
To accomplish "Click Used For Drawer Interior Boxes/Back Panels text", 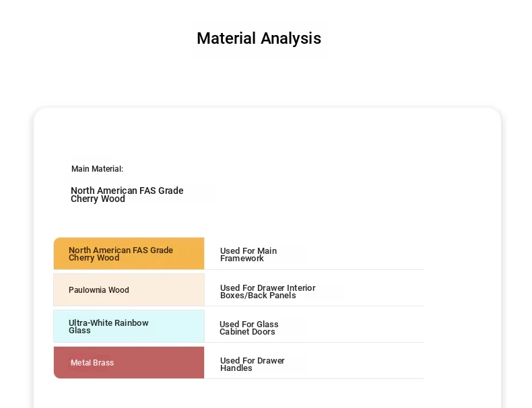I will [268, 292].
